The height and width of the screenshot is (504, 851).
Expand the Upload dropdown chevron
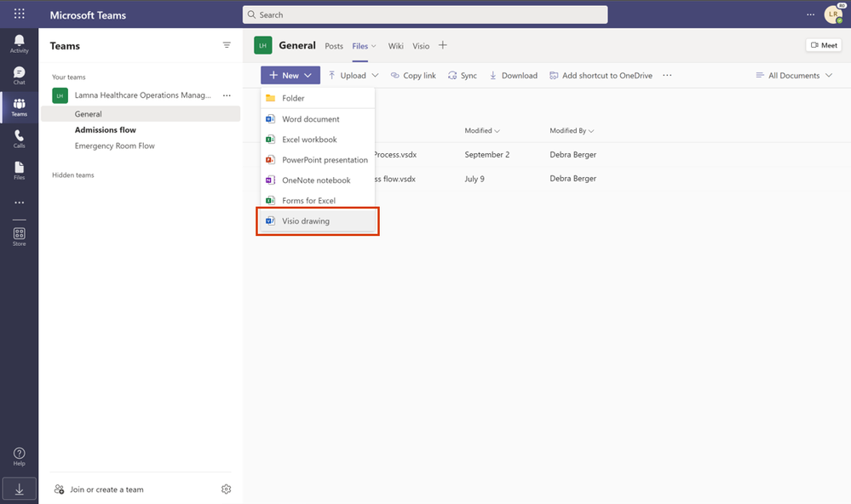pyautogui.click(x=374, y=75)
